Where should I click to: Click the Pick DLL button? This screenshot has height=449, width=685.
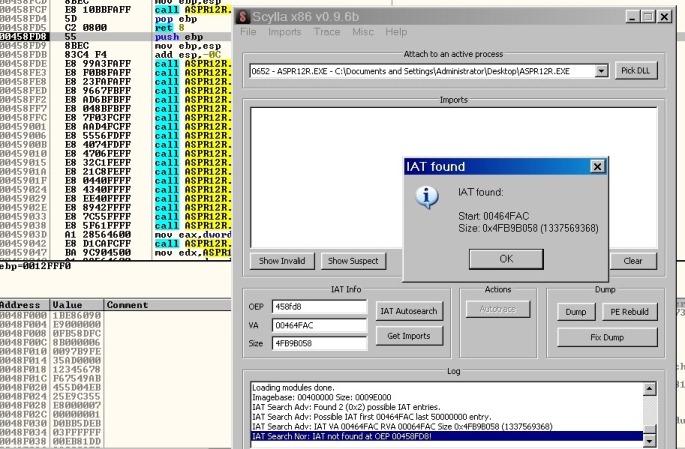636,71
